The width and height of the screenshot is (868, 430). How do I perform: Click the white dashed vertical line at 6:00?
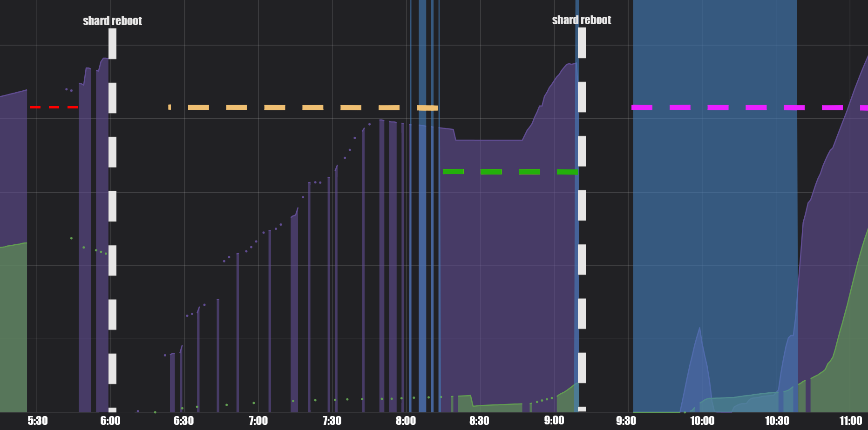tap(112, 206)
